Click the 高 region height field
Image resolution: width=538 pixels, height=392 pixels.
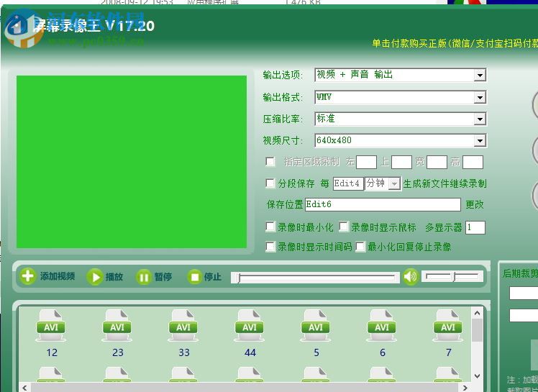tap(473, 162)
